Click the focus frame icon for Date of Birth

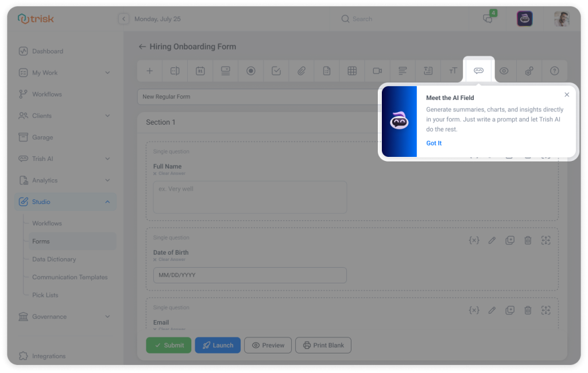tap(546, 240)
